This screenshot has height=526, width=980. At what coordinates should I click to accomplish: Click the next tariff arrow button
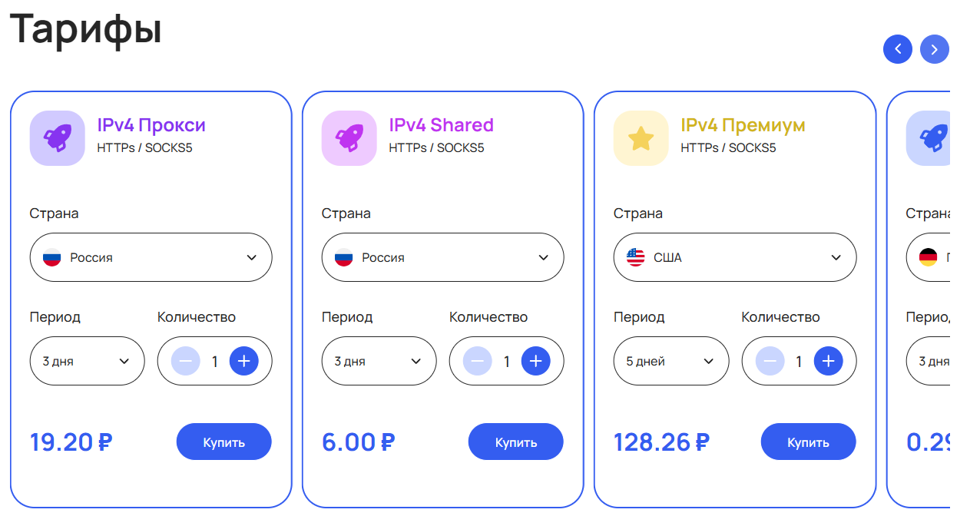pyautogui.click(x=934, y=49)
